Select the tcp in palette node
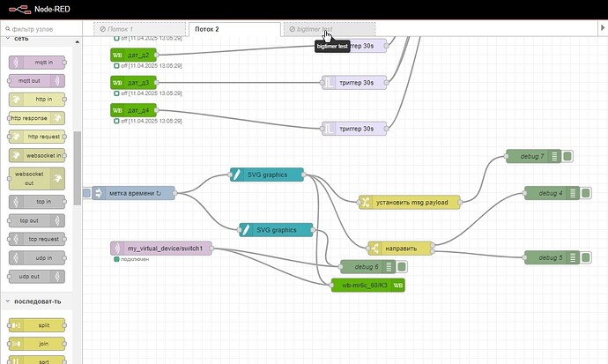Screen dimensions: 608x364 point(37,202)
